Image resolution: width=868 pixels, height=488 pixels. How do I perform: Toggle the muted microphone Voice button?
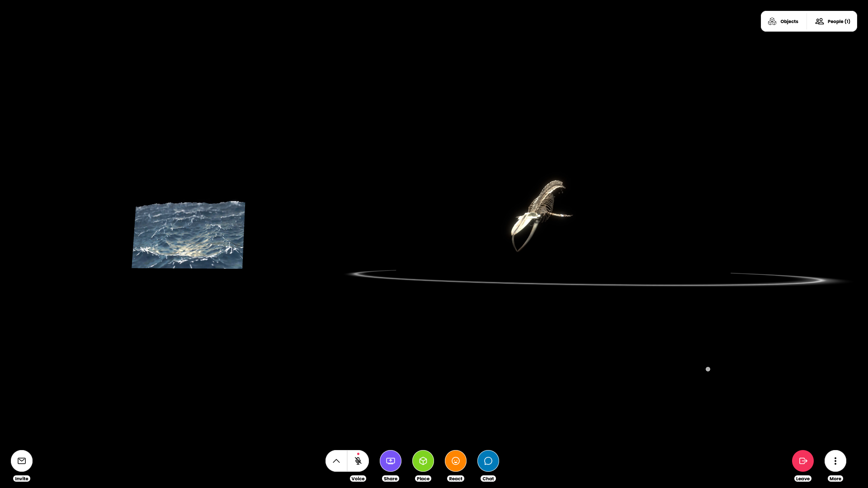[358, 461]
